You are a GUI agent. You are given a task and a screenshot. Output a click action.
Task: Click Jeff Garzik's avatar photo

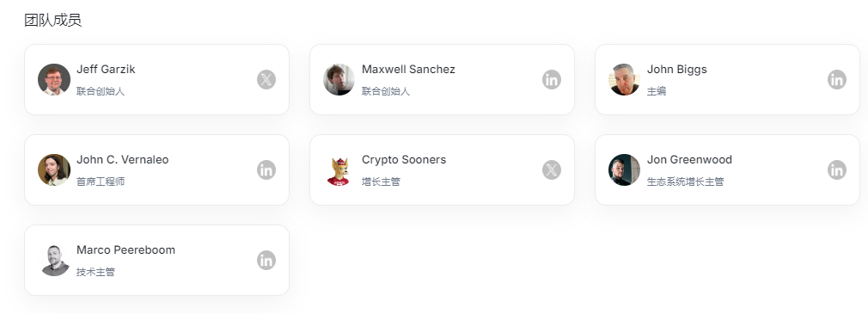(54, 80)
